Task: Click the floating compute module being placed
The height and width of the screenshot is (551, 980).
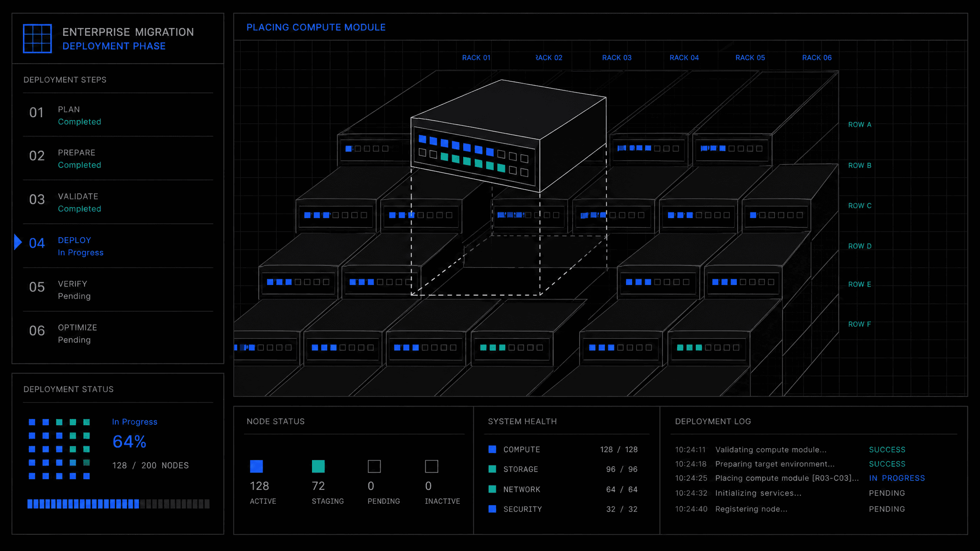Action: (x=508, y=136)
